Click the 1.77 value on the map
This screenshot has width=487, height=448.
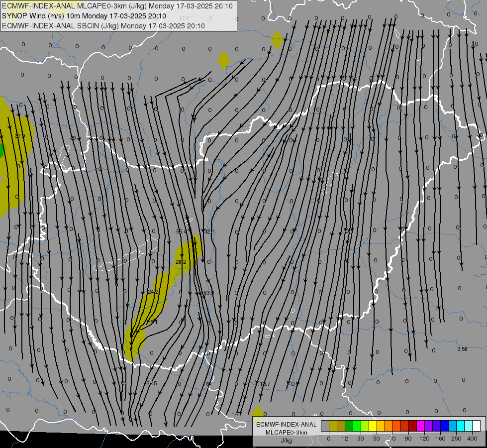tap(237, 414)
